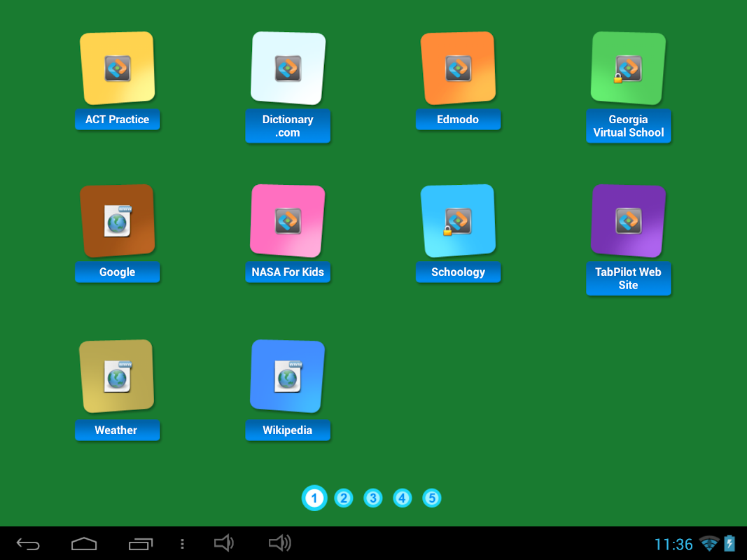
Task: Go to page 2 of apps
Action: [x=344, y=498]
